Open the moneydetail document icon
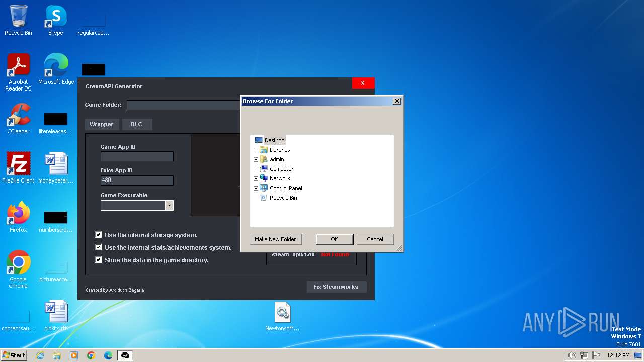 56,168
